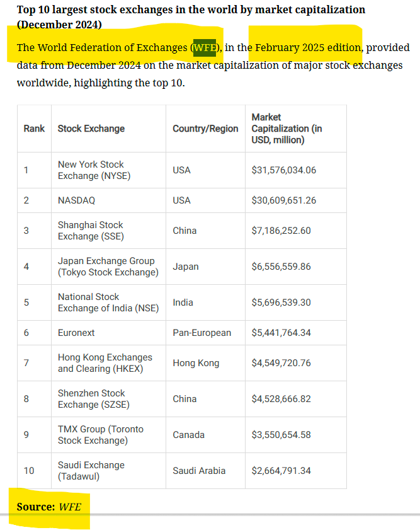
Task: Click the value $5,441,764.34
Action: click(x=281, y=333)
